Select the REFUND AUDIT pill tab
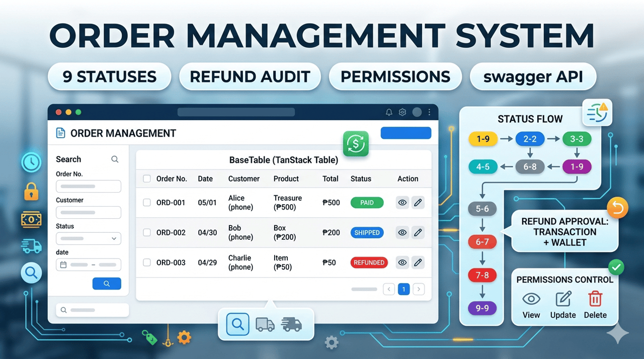The width and height of the screenshot is (644, 359). click(x=250, y=77)
